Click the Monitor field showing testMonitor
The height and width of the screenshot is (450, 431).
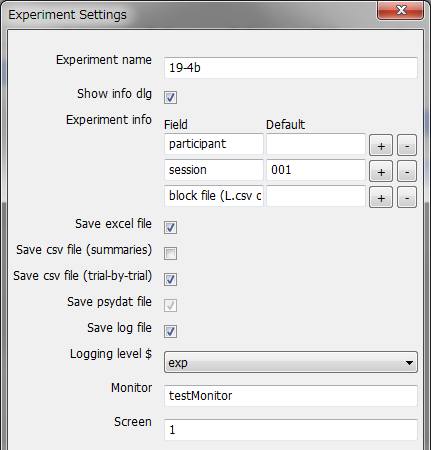(x=291, y=396)
